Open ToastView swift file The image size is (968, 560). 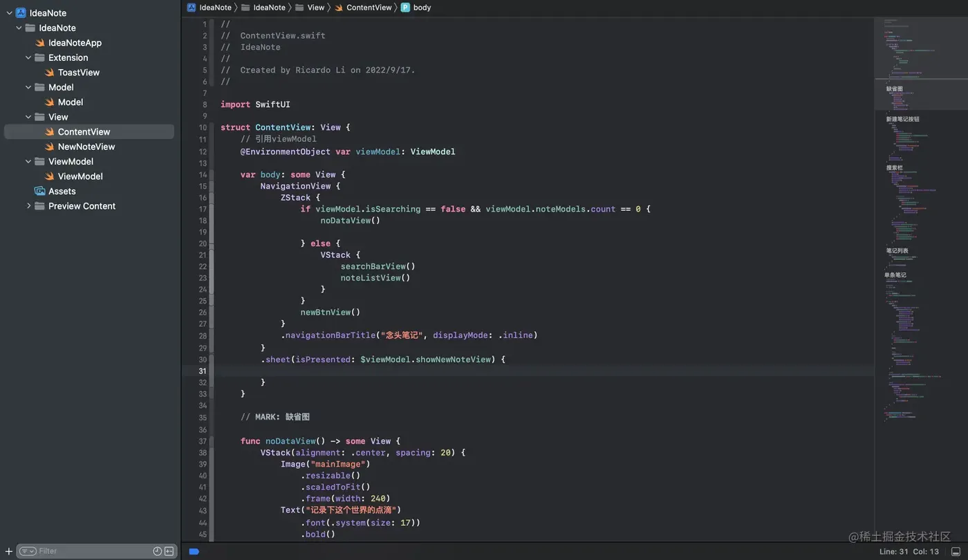pyautogui.click(x=79, y=73)
